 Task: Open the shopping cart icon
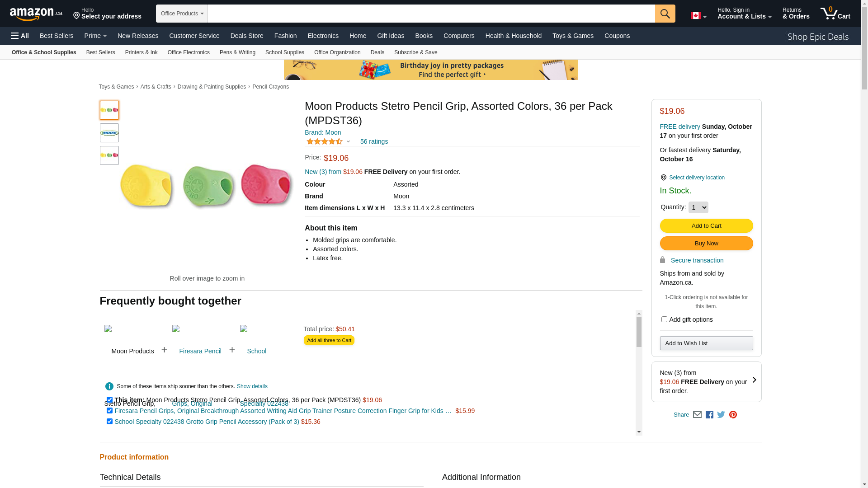[835, 14]
